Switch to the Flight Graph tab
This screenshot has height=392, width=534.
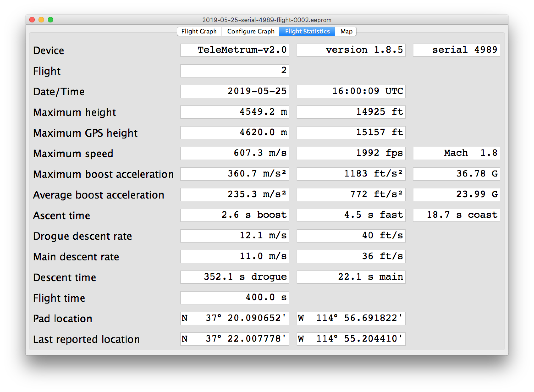pyautogui.click(x=199, y=32)
